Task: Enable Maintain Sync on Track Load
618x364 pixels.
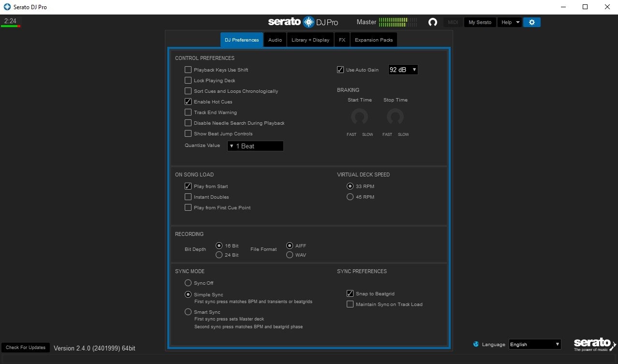Action: [x=350, y=304]
